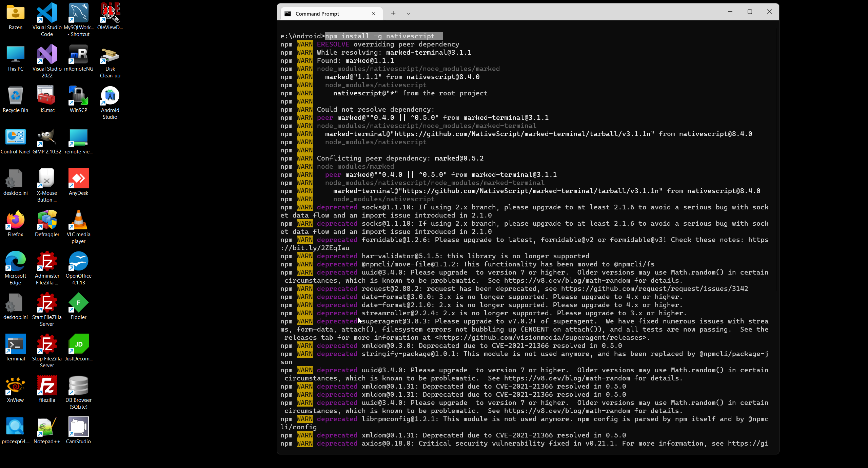Select the Fiddler desktop shortcut
This screenshot has height=468, width=868.
pos(78,303)
